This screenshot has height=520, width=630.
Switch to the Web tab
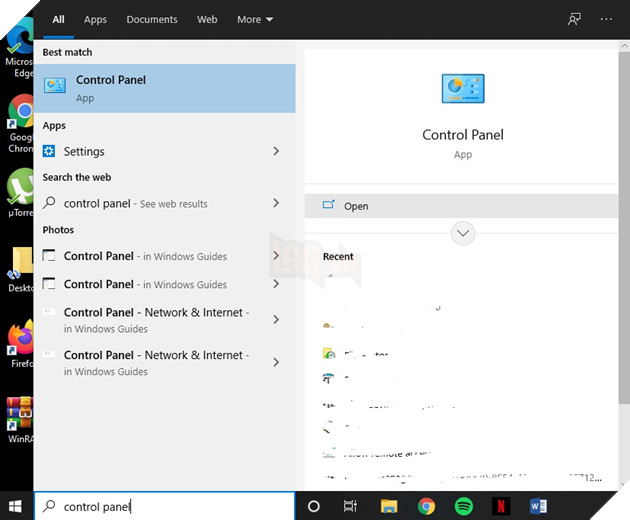(207, 19)
